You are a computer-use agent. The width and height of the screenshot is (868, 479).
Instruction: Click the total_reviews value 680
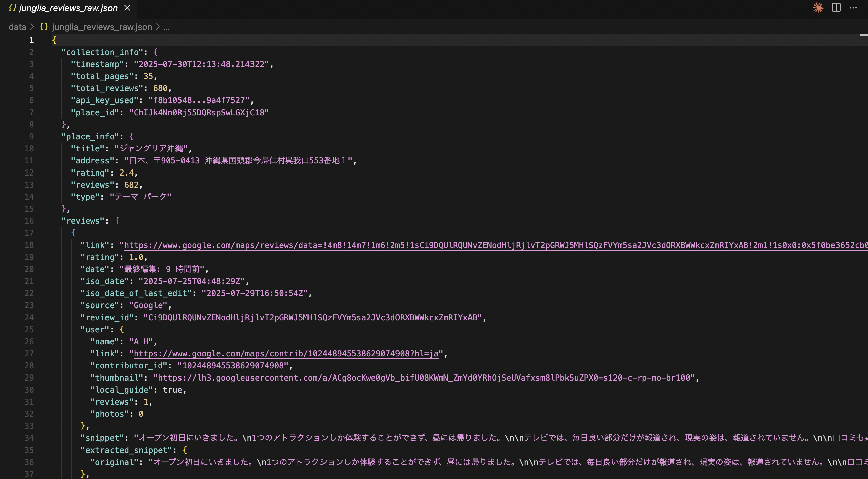pyautogui.click(x=160, y=88)
